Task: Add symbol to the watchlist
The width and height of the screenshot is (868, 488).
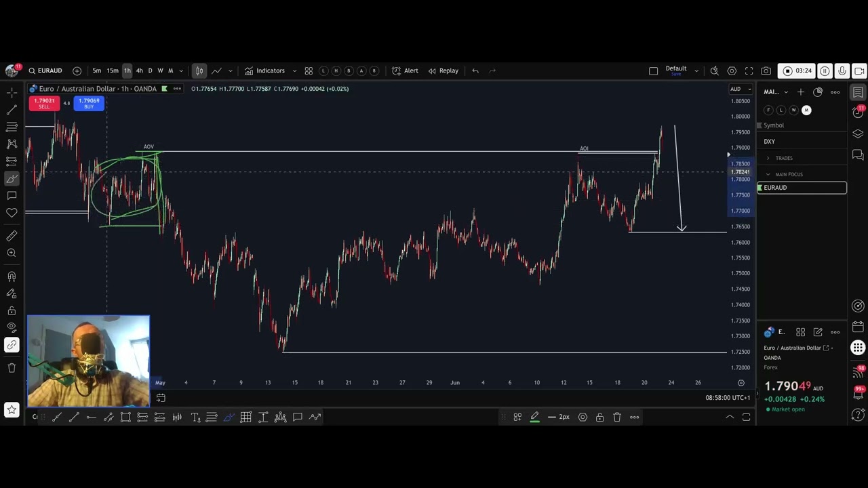Action: pyautogui.click(x=801, y=92)
